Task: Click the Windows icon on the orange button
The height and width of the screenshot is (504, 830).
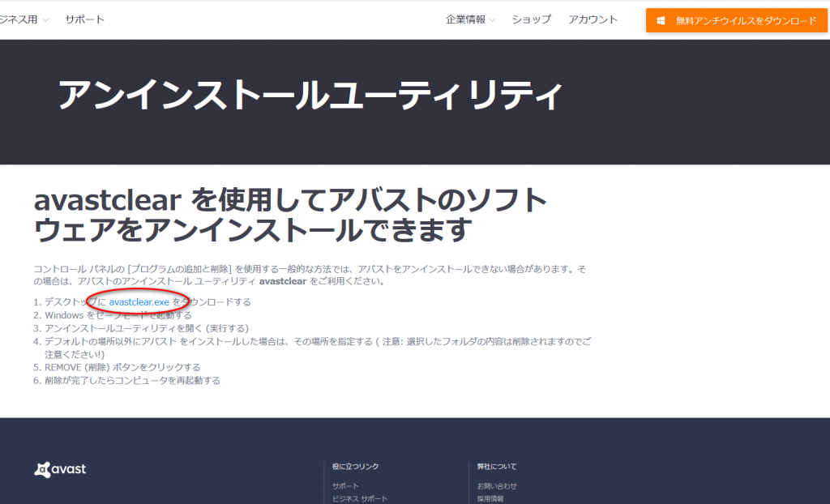Action: (662, 20)
